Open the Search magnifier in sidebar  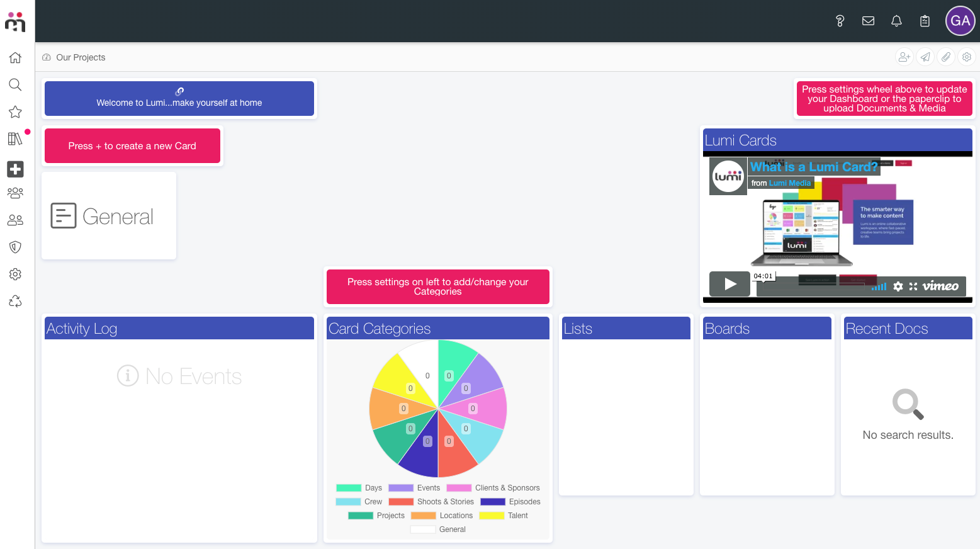click(15, 85)
